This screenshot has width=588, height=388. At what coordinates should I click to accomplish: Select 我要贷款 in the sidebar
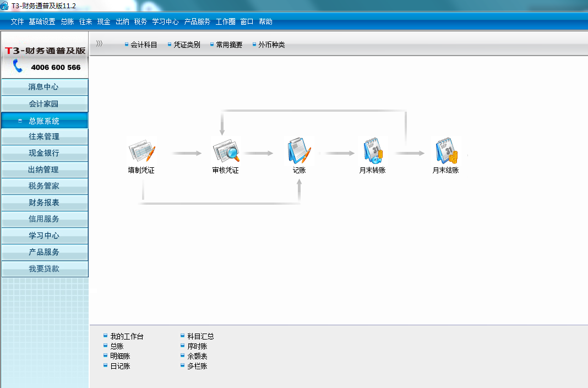45,269
